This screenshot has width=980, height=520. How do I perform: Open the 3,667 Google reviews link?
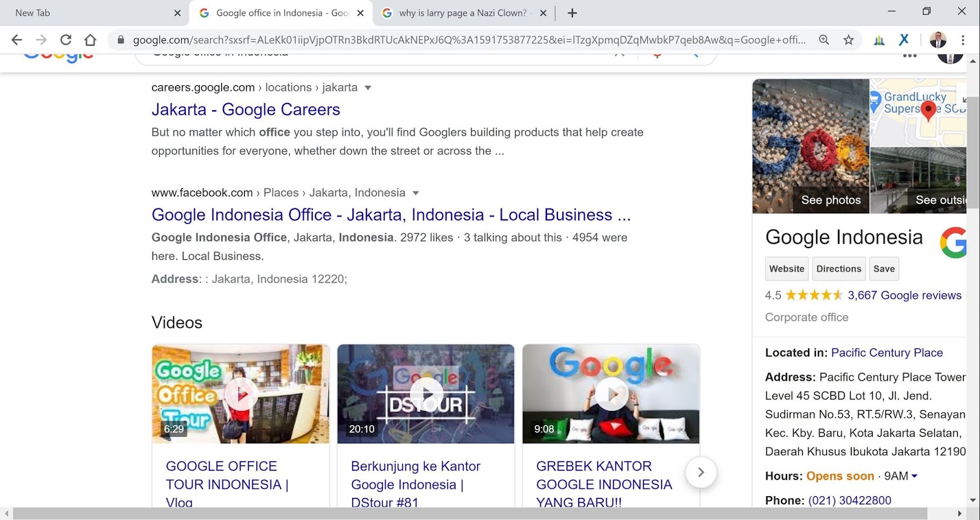point(905,295)
